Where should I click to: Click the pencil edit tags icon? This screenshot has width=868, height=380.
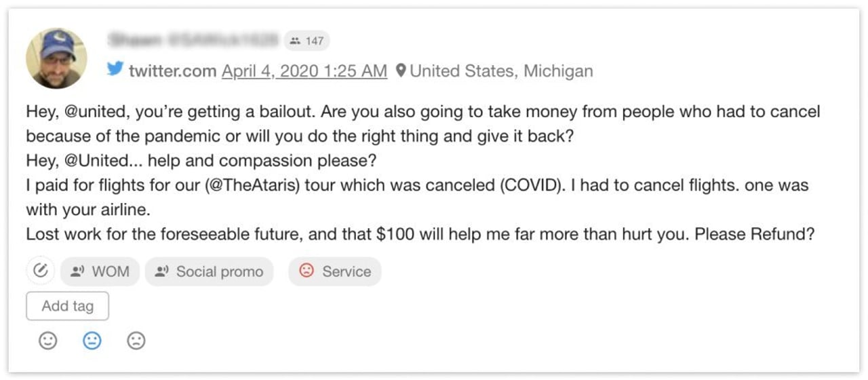tap(41, 271)
